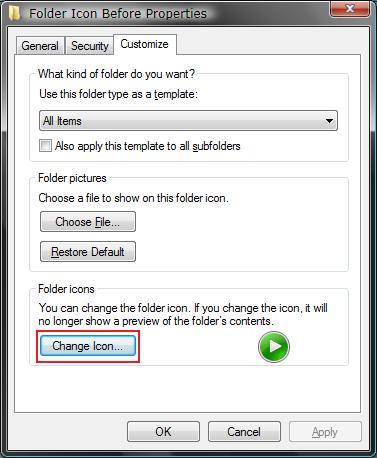This screenshot has width=377, height=458.
Task: Click the 'Use this folder type as a template' label
Action: [x=118, y=94]
